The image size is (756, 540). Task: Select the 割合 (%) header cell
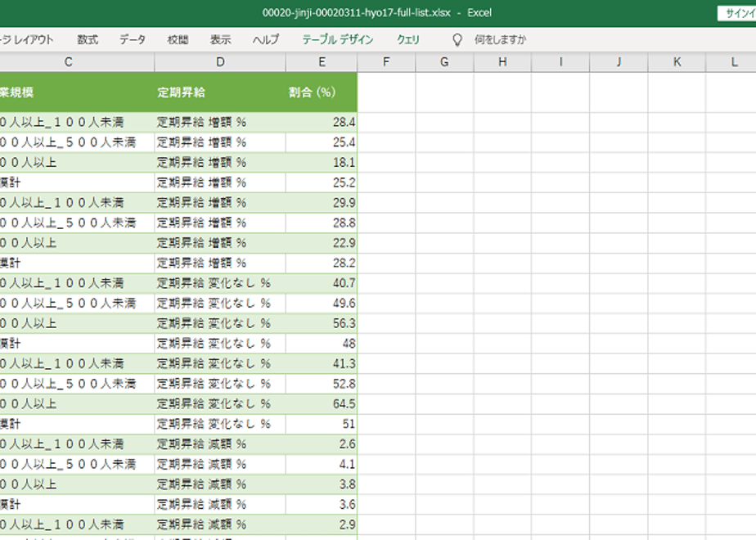pyautogui.click(x=322, y=92)
